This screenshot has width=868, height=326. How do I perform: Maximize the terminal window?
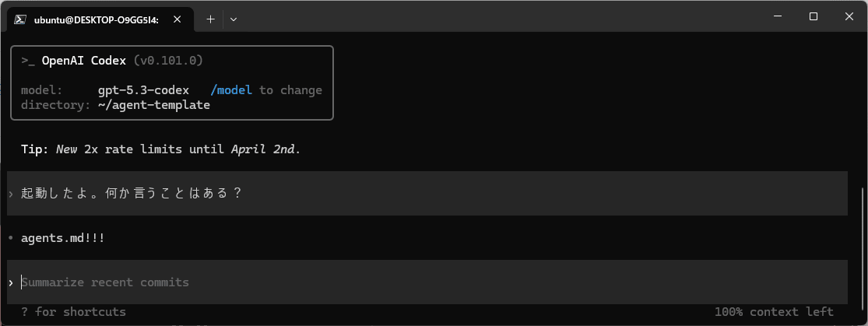[813, 16]
